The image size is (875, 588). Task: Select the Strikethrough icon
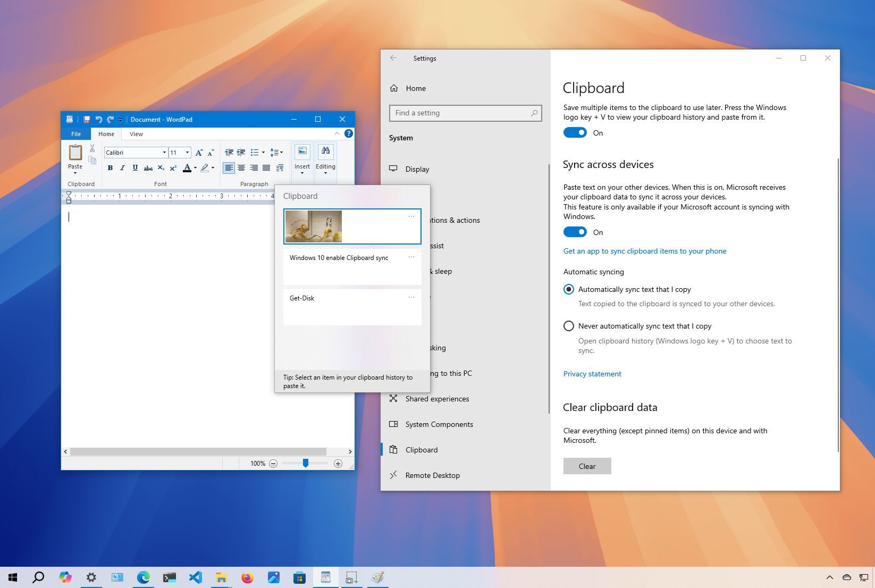(x=148, y=167)
